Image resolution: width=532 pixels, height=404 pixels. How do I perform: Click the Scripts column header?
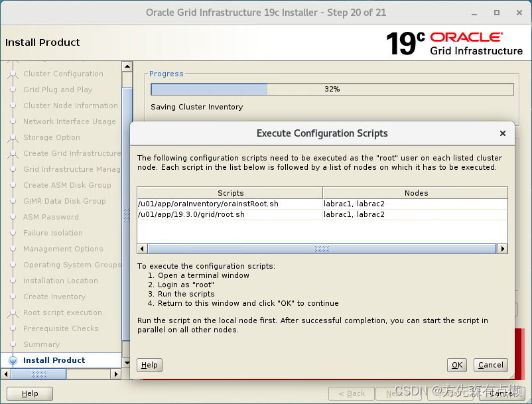pyautogui.click(x=230, y=192)
